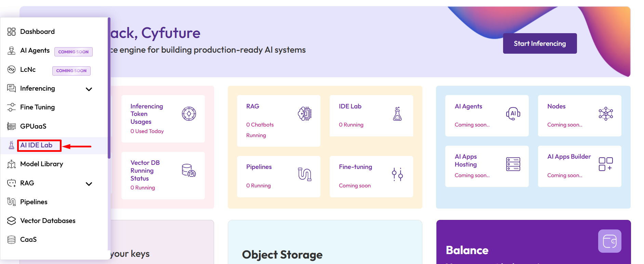Click the CaaS stack icon
Image resolution: width=644 pixels, height=264 pixels.
click(11, 240)
